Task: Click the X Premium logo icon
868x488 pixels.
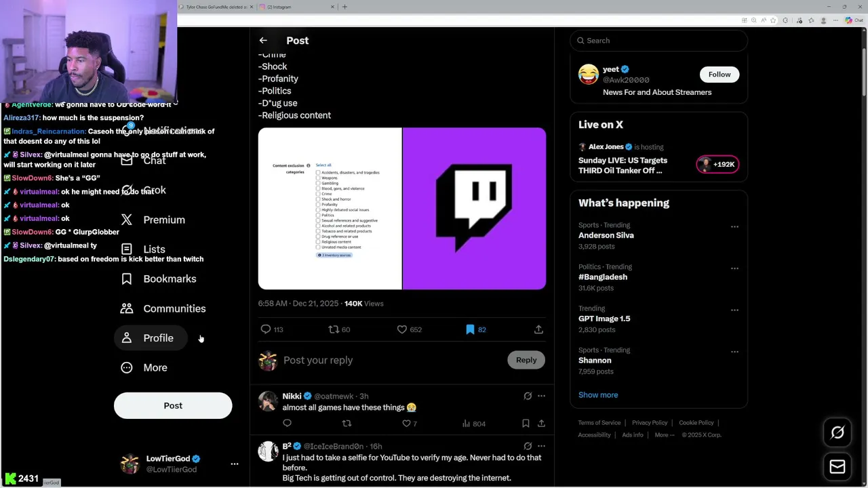Action: [126, 220]
